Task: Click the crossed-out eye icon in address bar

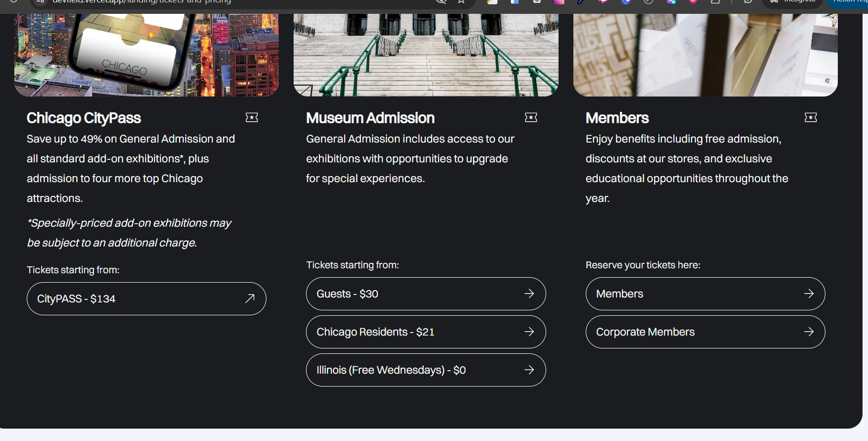Action: pos(441,1)
